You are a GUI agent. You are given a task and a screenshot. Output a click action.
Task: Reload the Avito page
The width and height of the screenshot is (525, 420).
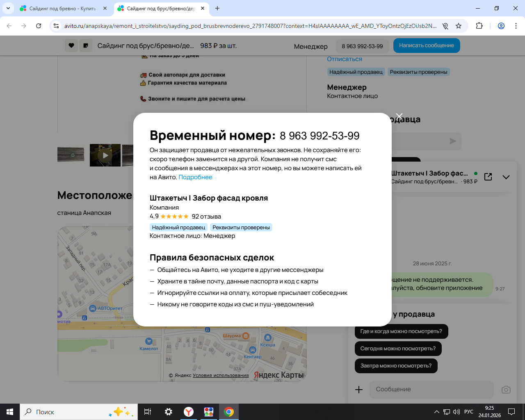pos(39,26)
